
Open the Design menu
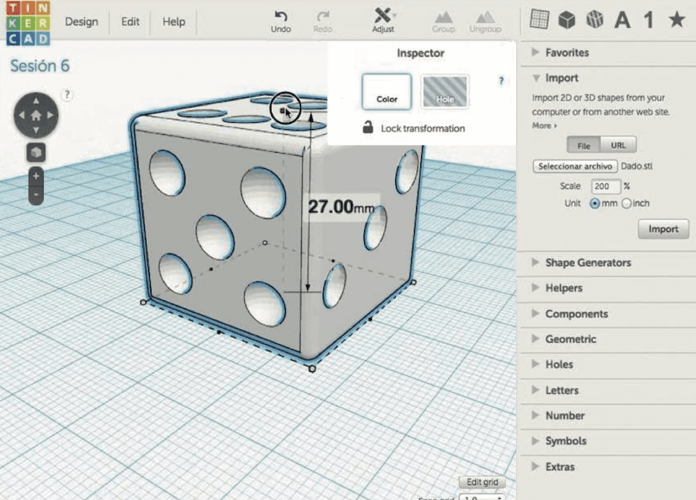(x=81, y=21)
